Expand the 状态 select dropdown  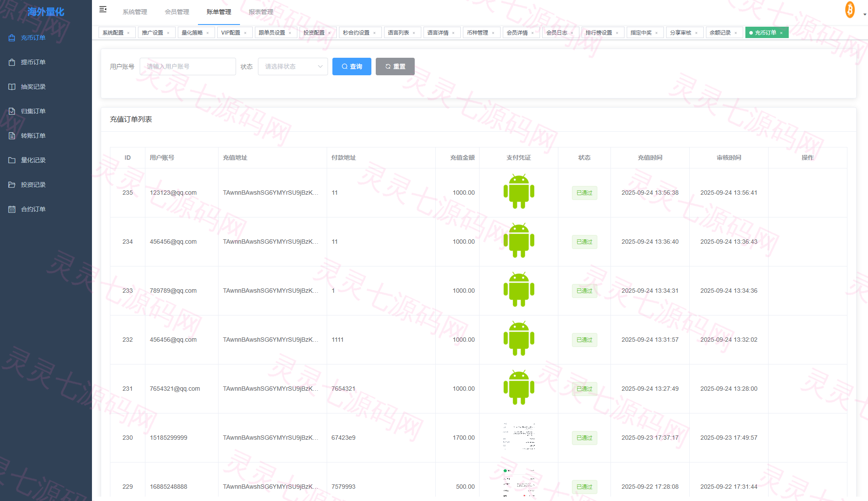[293, 67]
